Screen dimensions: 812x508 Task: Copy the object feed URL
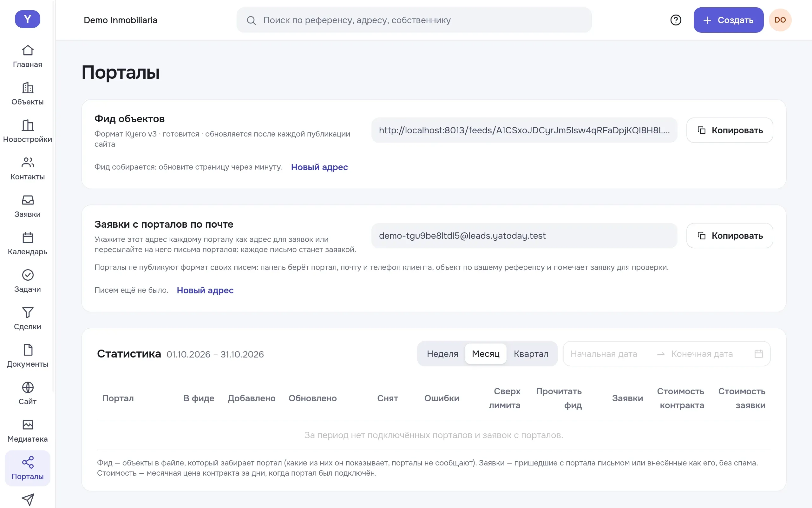tap(730, 130)
